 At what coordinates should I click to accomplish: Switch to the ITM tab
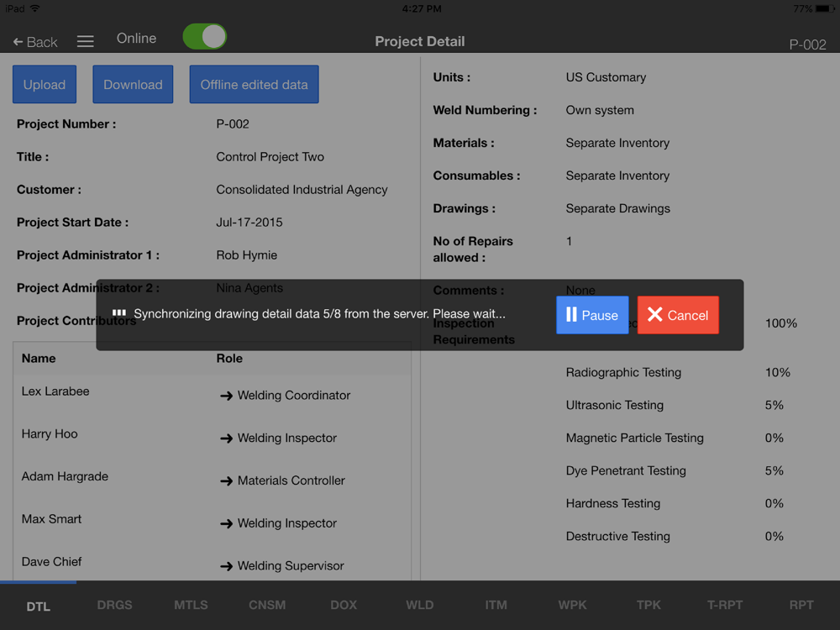coord(496,605)
